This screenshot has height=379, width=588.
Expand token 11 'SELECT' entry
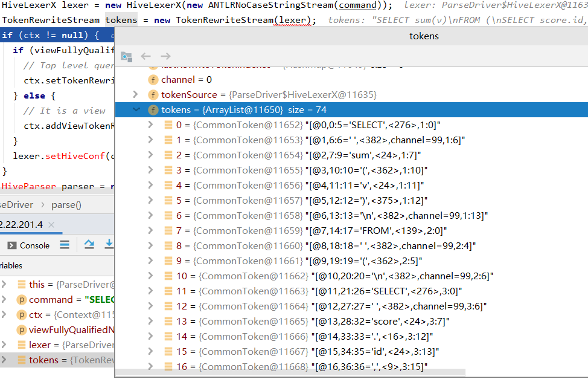pos(150,291)
